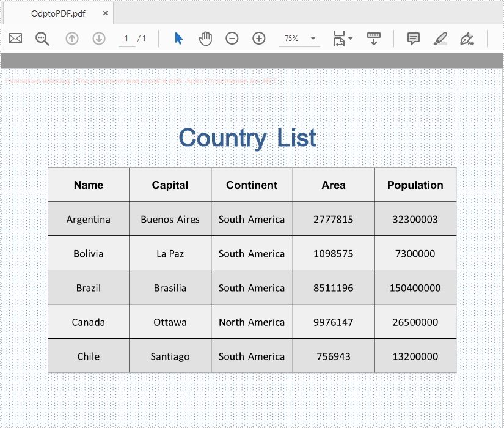Viewport: 504px width, 428px height.
Task: Click the fit page width icon
Action: pos(339,39)
